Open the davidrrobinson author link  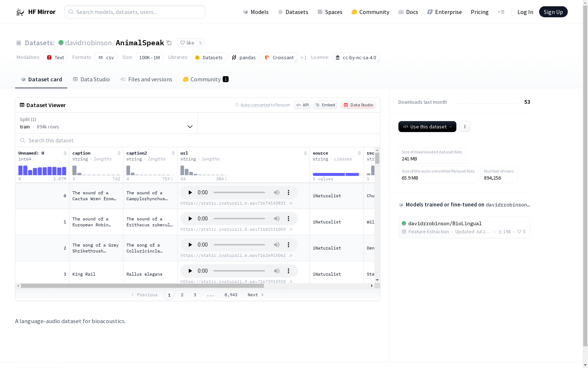(x=88, y=43)
